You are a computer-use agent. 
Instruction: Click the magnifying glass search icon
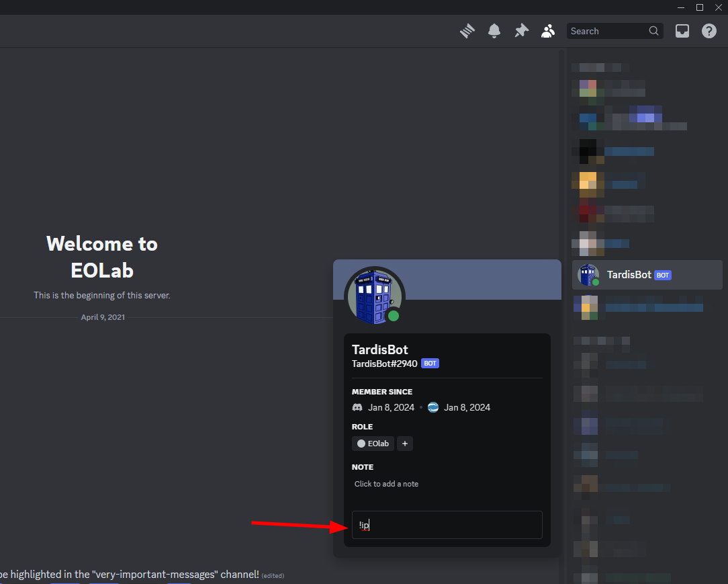tap(653, 31)
